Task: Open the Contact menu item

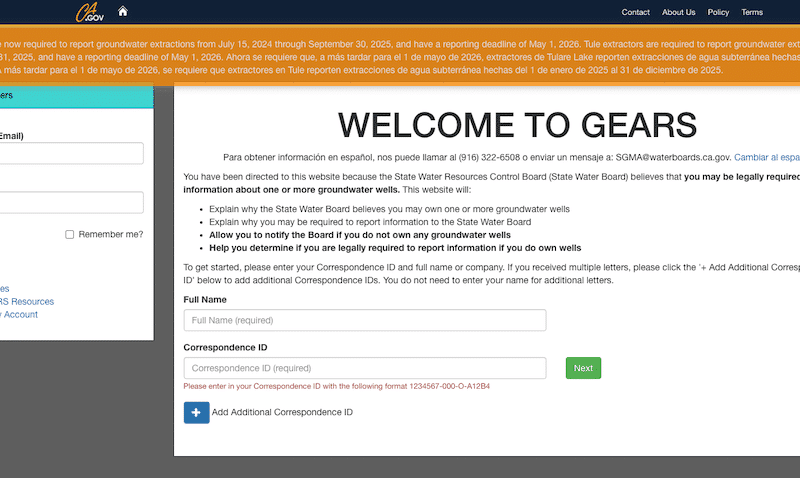Action: [635, 12]
